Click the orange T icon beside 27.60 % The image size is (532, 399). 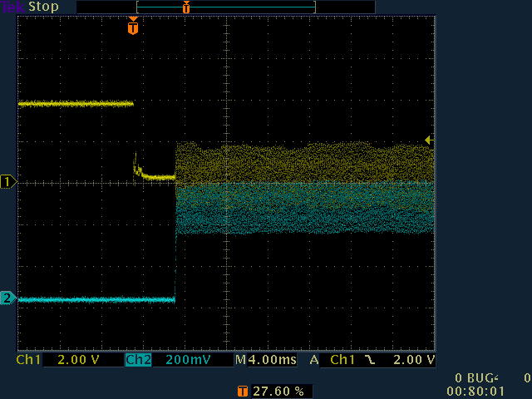click(x=242, y=390)
